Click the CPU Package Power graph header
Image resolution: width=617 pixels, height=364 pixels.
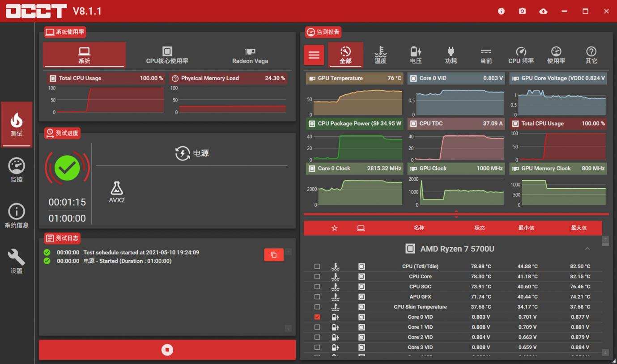pos(354,123)
